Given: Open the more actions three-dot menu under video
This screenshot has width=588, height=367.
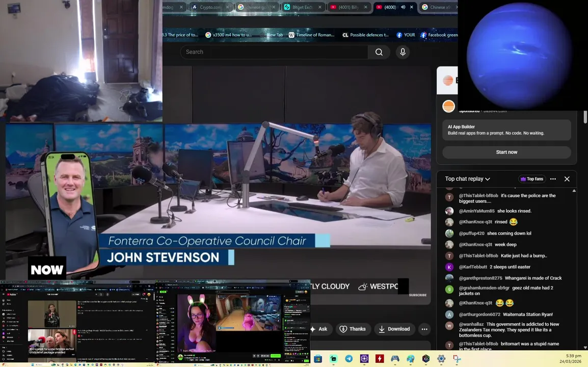Looking at the screenshot, I should 424,329.
